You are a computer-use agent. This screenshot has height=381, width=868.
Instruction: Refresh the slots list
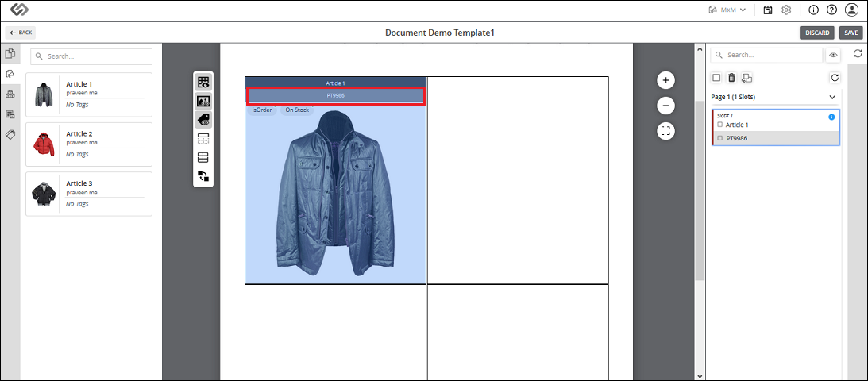835,78
